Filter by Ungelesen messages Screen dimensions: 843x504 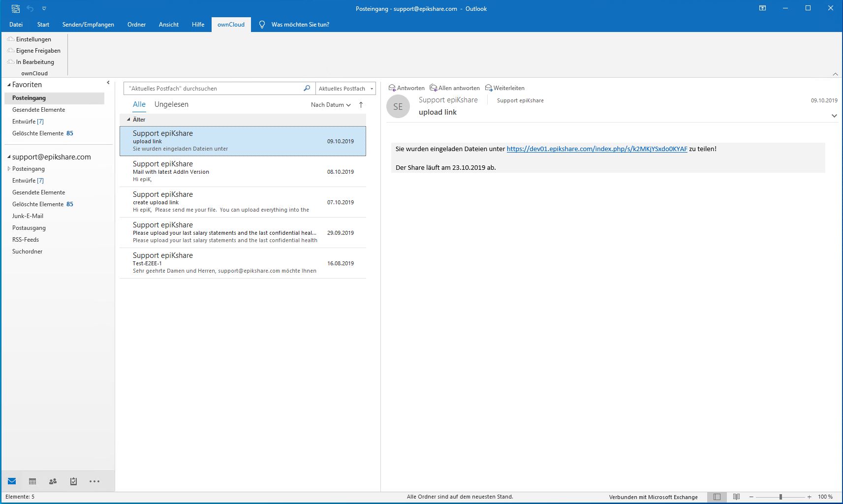click(x=171, y=104)
